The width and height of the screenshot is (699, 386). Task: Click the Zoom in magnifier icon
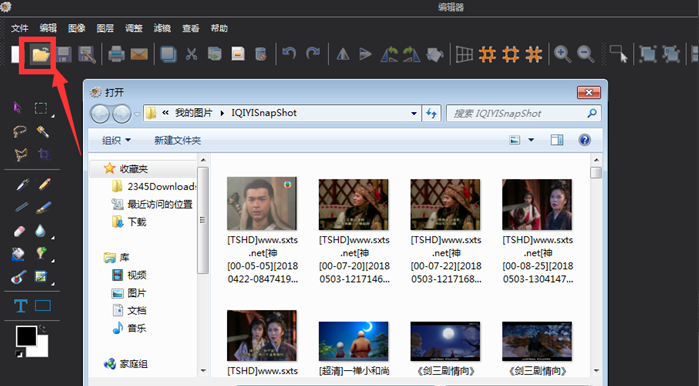click(x=562, y=54)
